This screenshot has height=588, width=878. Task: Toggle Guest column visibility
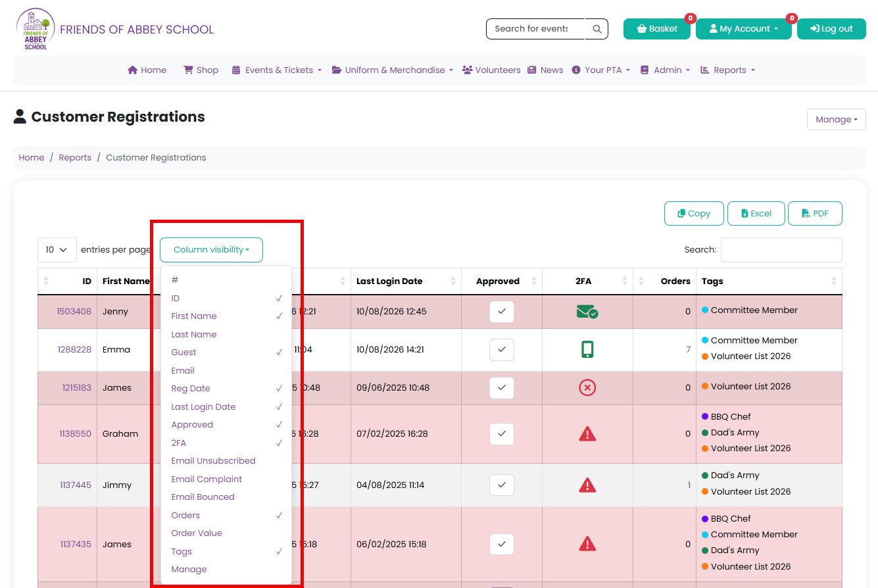click(x=226, y=353)
